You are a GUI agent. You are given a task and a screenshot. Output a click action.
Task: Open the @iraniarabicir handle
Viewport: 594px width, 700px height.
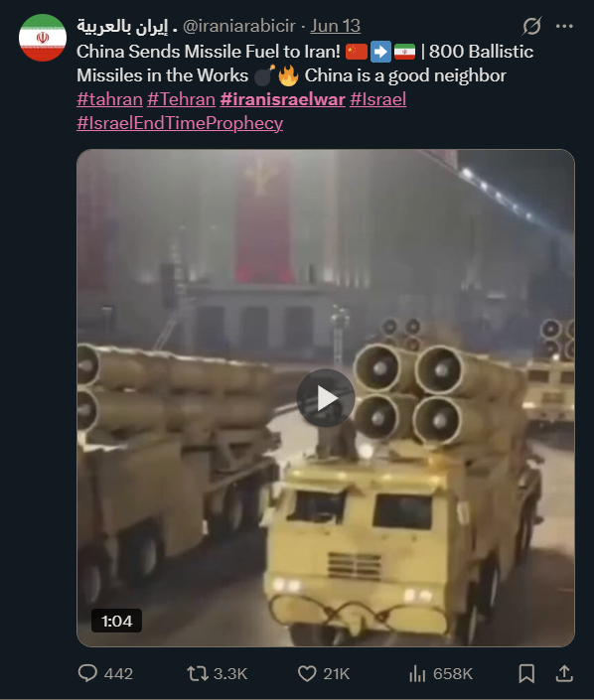click(239, 26)
